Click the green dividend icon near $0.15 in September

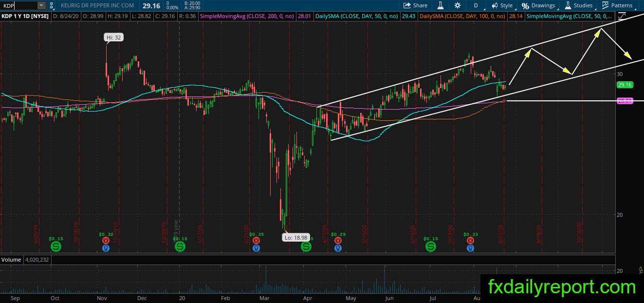[x=56, y=247]
